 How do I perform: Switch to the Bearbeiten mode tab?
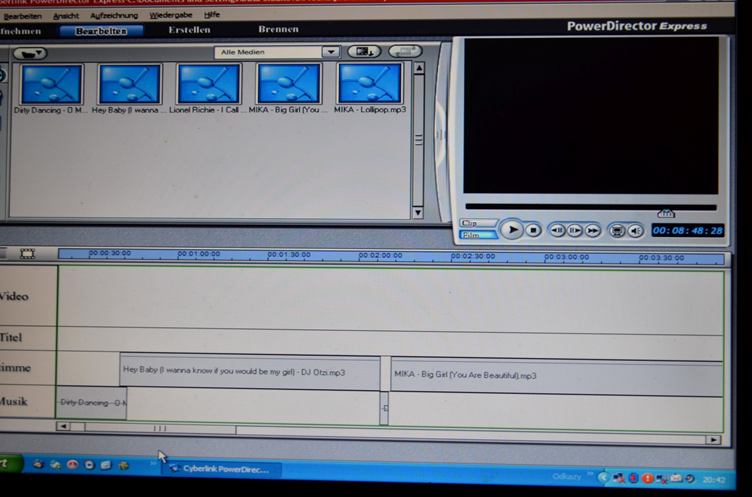101,31
